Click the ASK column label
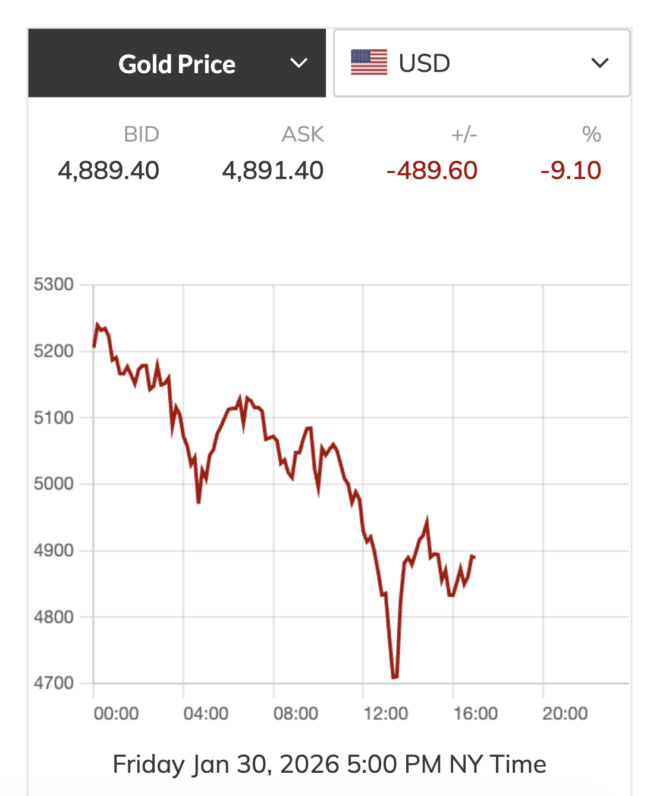 pos(303,134)
